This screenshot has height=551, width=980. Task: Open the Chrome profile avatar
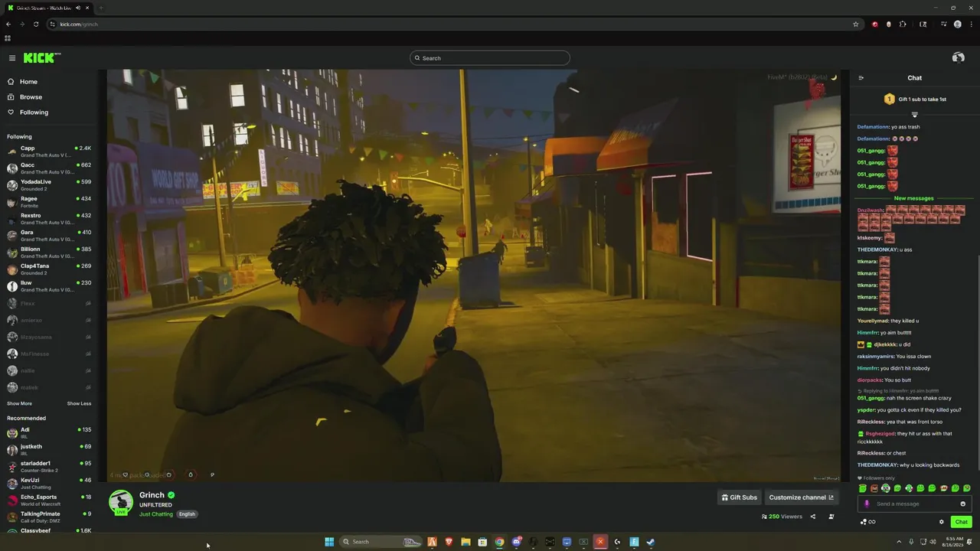(957, 24)
